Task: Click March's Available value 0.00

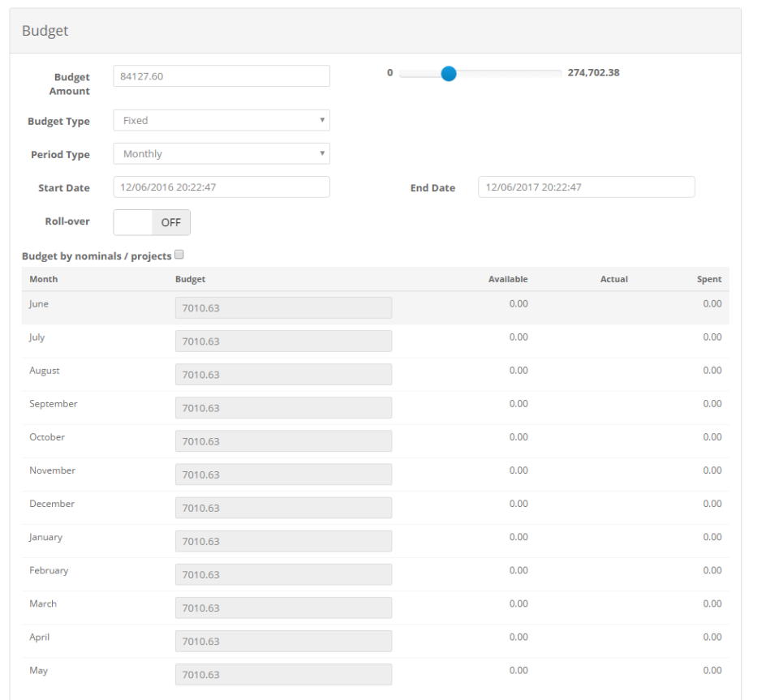Action: click(519, 603)
